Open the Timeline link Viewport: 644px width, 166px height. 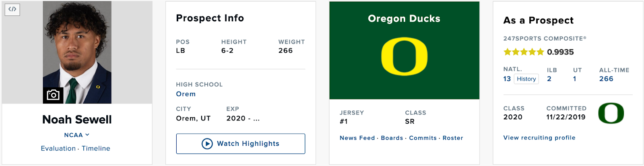(x=96, y=148)
